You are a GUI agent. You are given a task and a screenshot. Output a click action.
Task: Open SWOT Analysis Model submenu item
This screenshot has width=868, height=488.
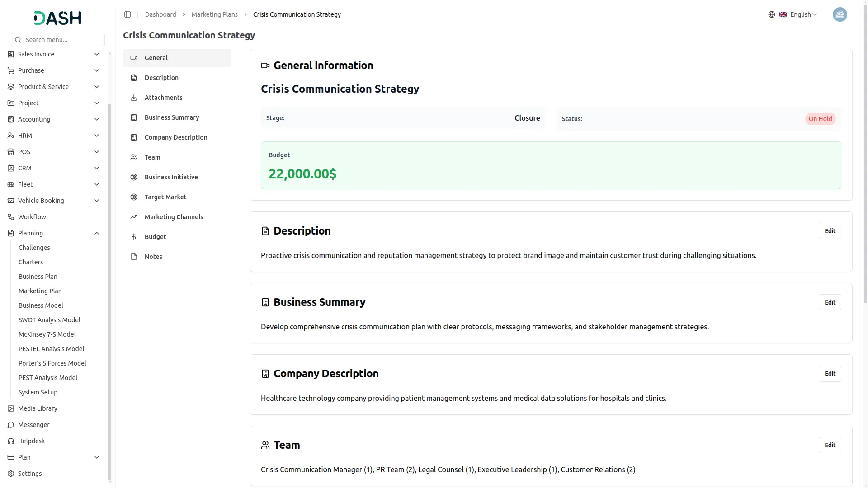49,320
